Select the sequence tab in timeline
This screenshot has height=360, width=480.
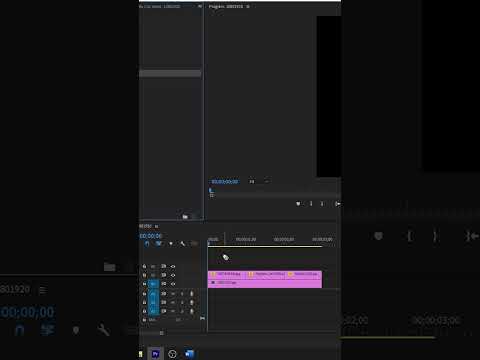(145, 226)
